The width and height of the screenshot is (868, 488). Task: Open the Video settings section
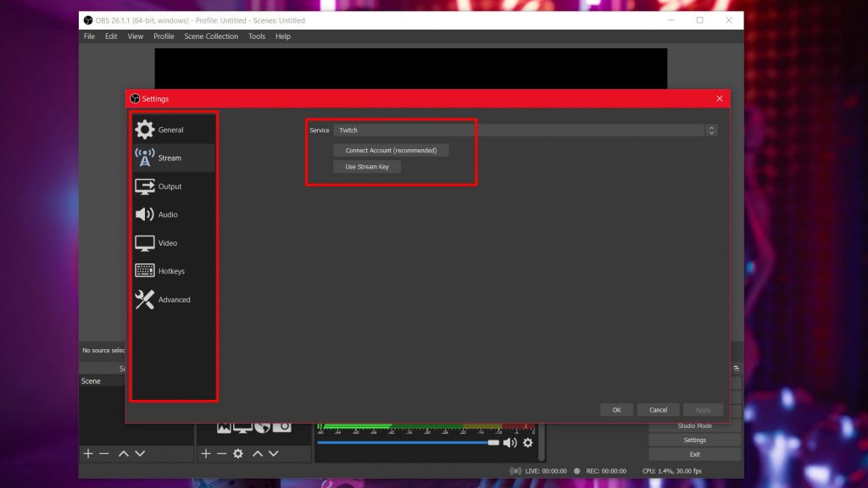pyautogui.click(x=174, y=243)
